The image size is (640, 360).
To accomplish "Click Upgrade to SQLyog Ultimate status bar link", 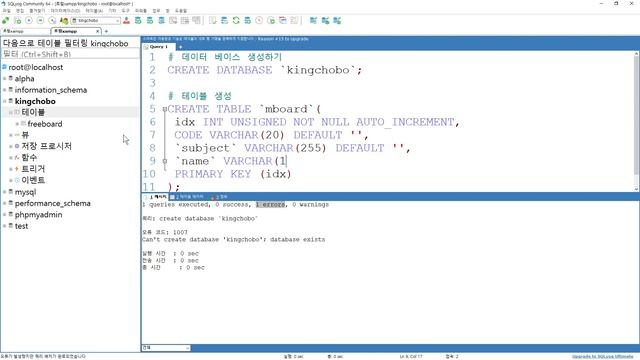I will coord(602,356).
